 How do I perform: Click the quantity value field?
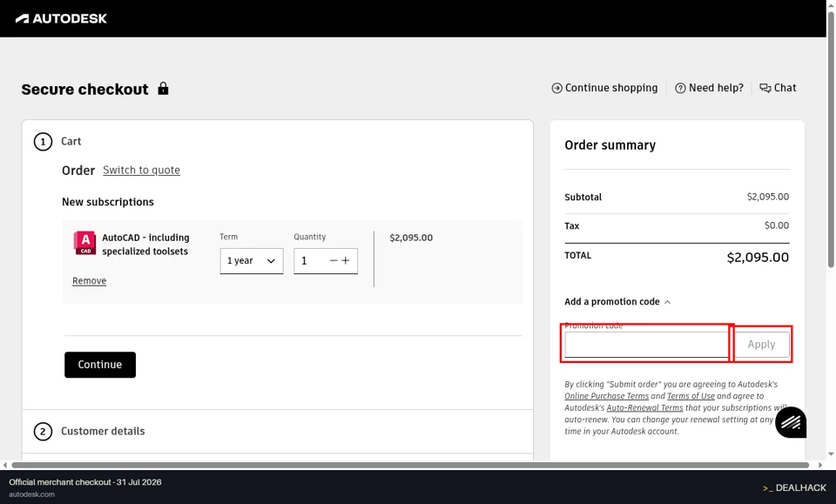[x=309, y=261]
